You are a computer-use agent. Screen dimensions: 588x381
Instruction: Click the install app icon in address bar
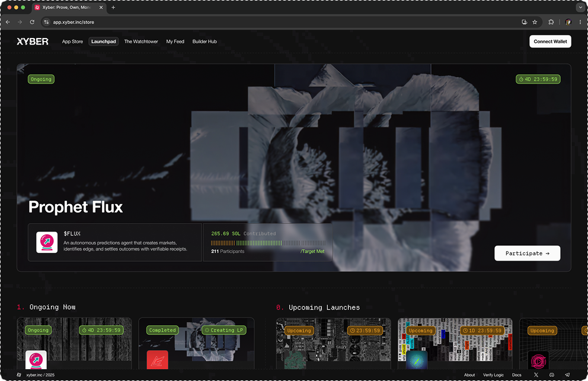(524, 22)
